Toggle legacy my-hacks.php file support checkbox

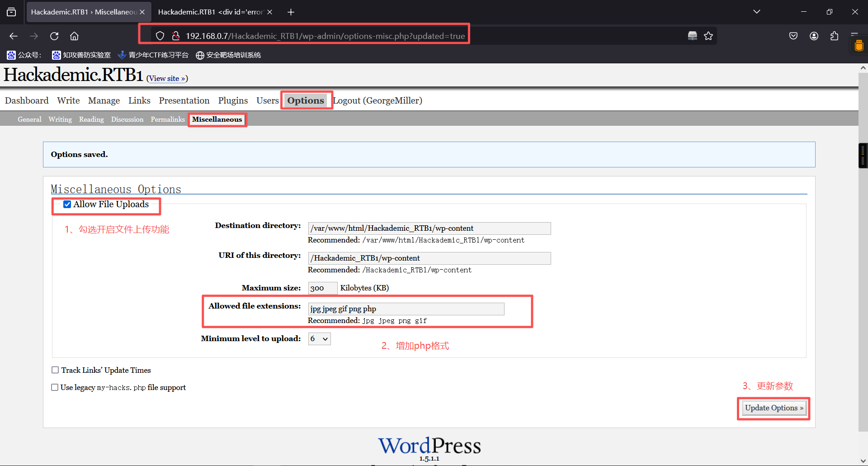pyautogui.click(x=55, y=387)
